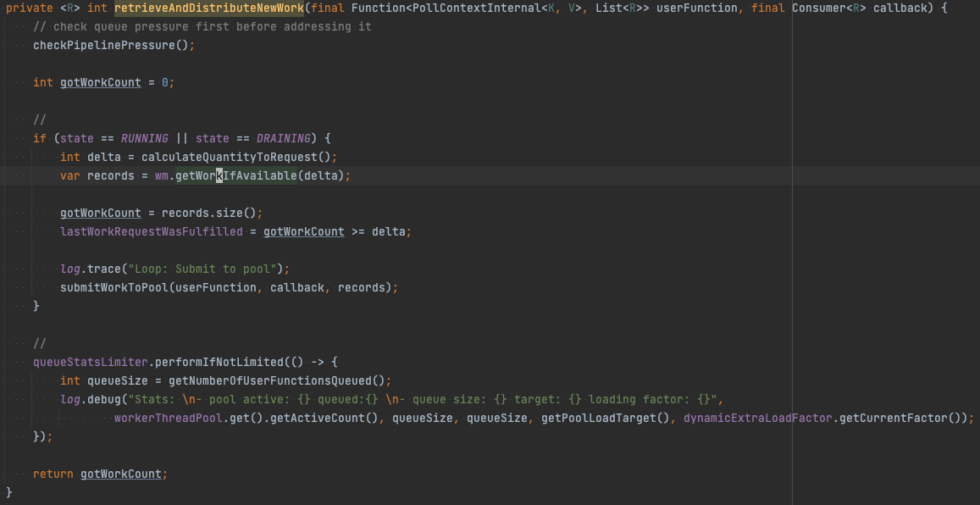Click the workerThreadPool field

tap(168, 418)
